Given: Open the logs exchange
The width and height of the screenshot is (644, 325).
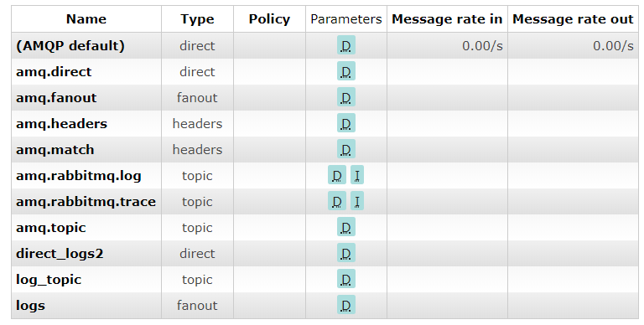Looking at the screenshot, I should 30,306.
